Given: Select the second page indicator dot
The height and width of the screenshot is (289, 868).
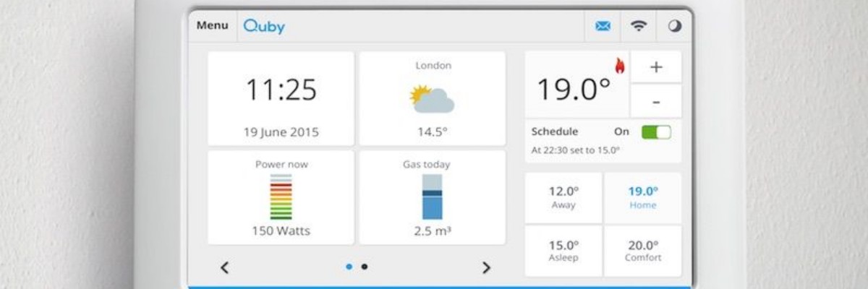Looking at the screenshot, I should [x=365, y=267].
